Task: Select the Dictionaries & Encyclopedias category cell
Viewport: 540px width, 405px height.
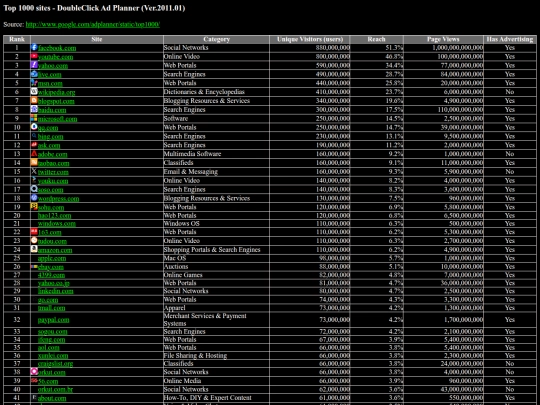Action: pyautogui.click(x=216, y=92)
